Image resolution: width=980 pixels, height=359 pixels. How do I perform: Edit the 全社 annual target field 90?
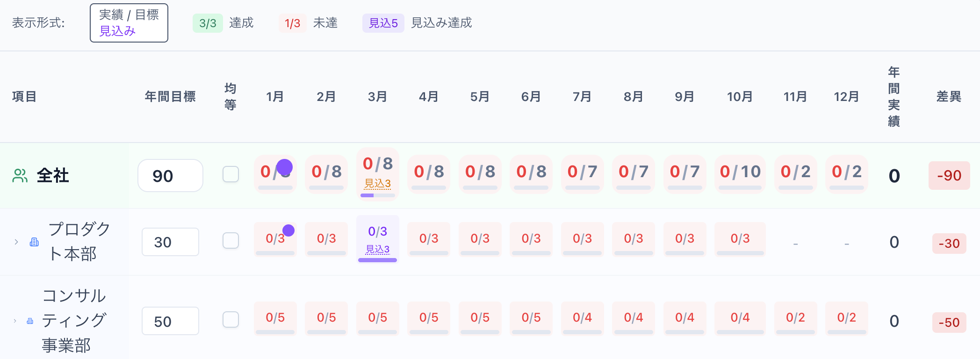170,176
